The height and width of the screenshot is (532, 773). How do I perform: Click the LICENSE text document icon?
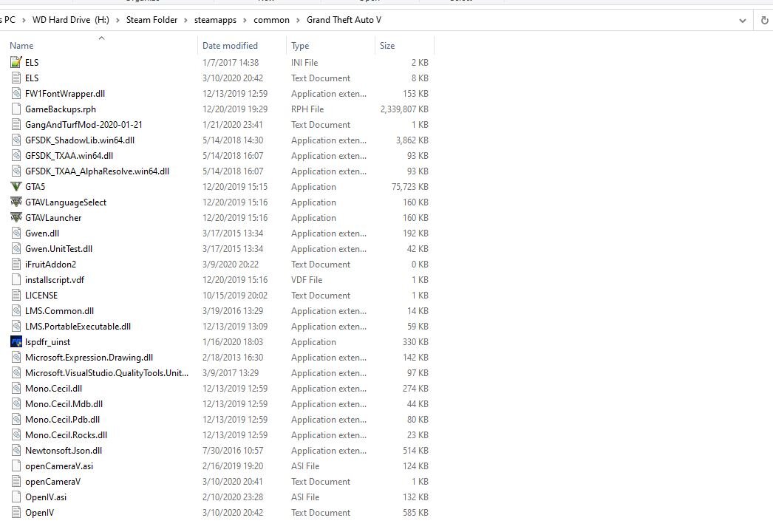point(16,296)
